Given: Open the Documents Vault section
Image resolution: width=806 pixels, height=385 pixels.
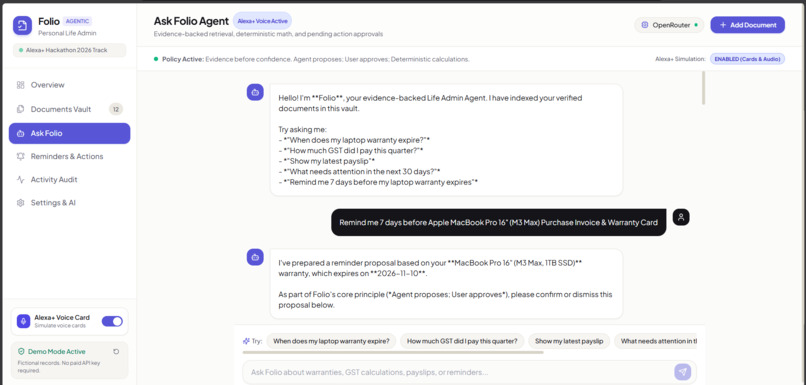Looking at the screenshot, I should (x=69, y=109).
